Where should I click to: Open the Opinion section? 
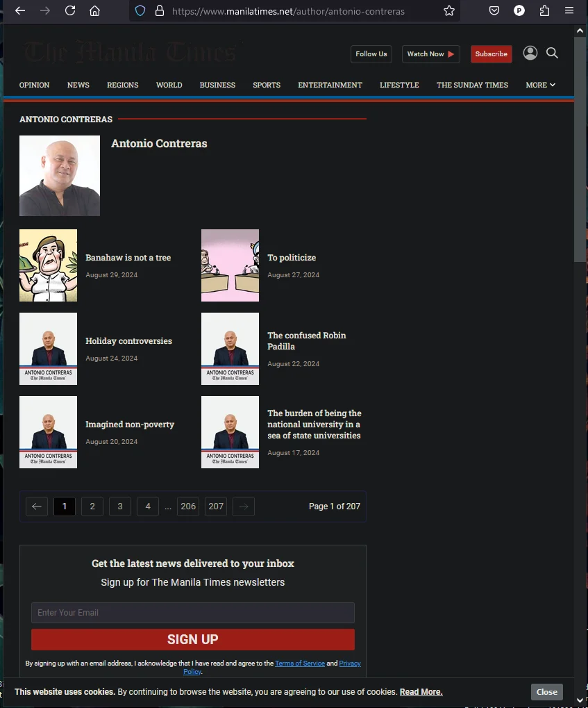coord(34,85)
